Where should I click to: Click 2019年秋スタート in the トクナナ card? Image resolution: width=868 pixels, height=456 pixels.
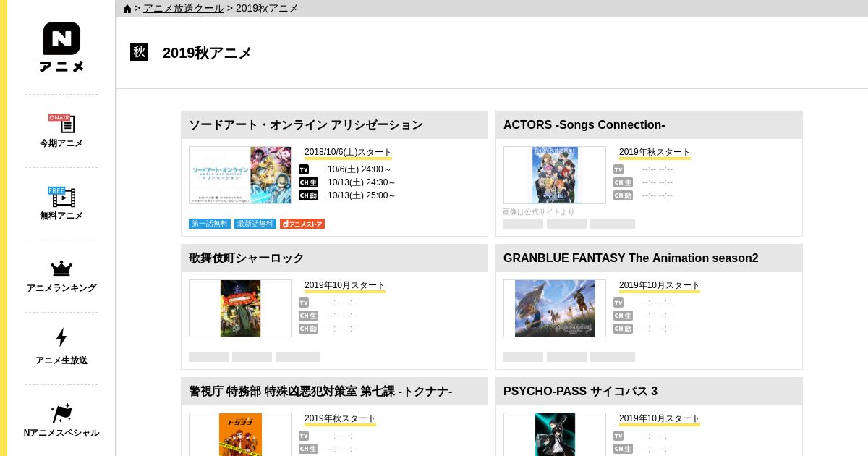pyautogui.click(x=340, y=418)
